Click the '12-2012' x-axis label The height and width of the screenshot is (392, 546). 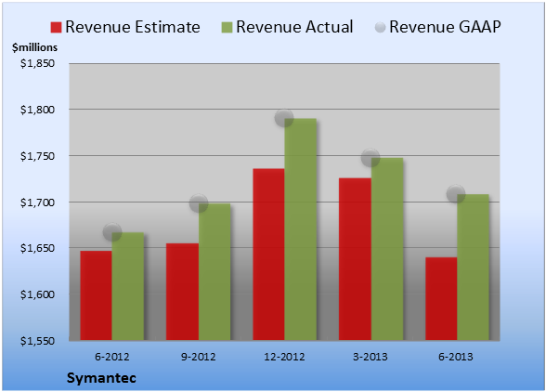284,357
